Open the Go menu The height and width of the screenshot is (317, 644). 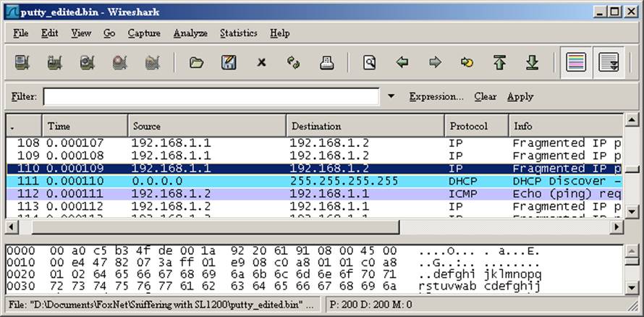point(109,33)
